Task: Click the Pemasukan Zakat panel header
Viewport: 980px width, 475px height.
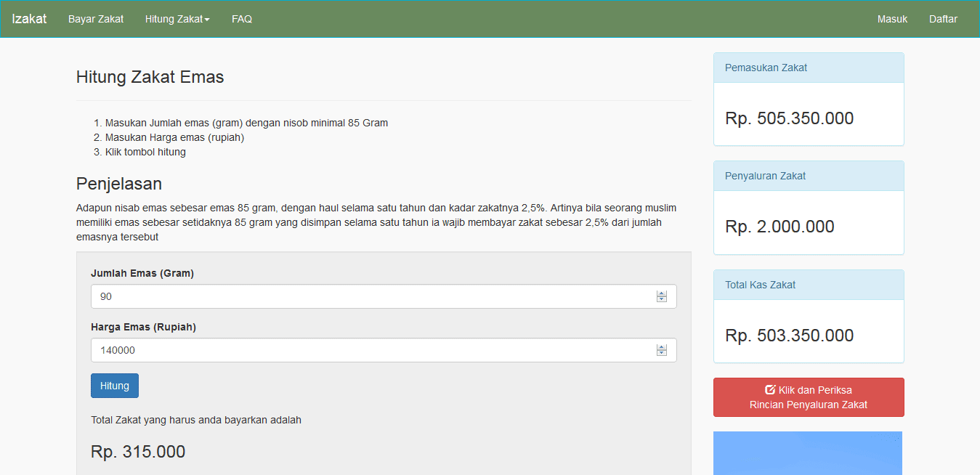Action: 808,67
